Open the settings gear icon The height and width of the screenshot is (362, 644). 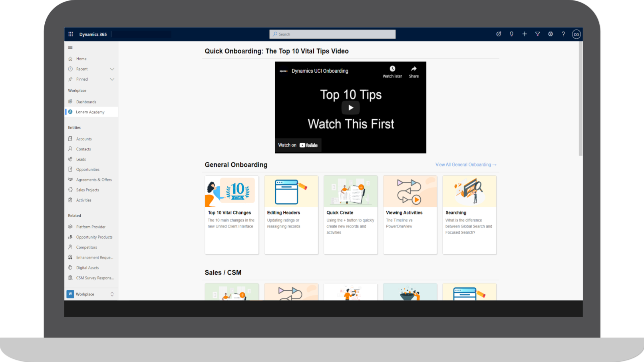tap(551, 34)
